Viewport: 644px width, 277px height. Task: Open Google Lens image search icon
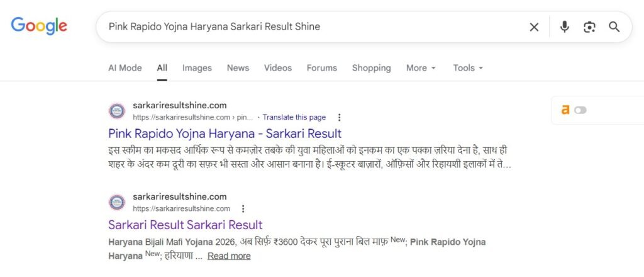point(589,27)
